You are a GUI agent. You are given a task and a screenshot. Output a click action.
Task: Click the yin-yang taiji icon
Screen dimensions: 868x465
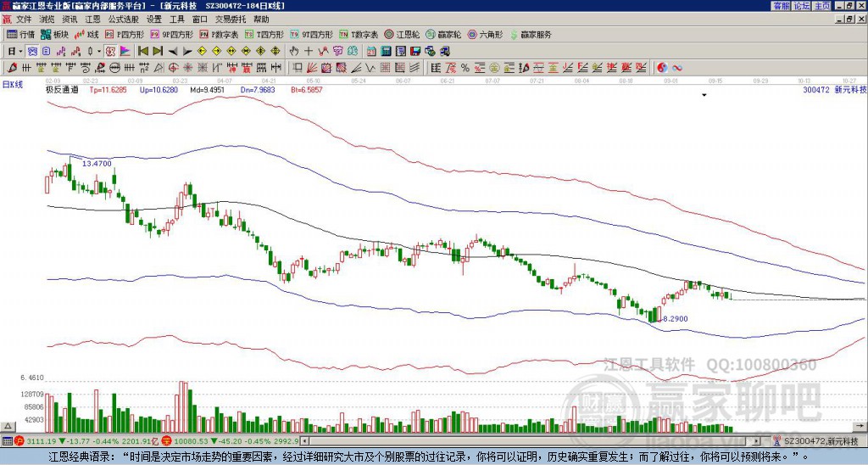tap(662, 68)
